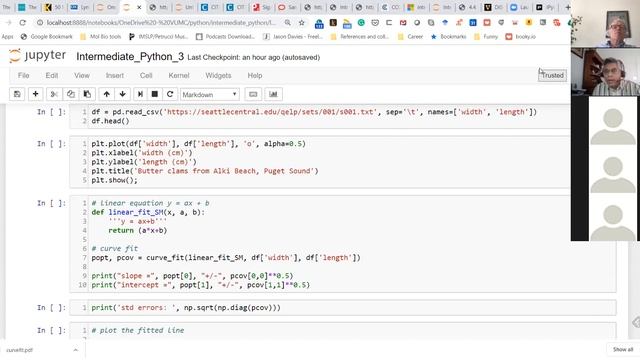Open the Google Bookmark bookmark
This screenshot has height=360, width=640.
pyautogui.click(x=46, y=37)
